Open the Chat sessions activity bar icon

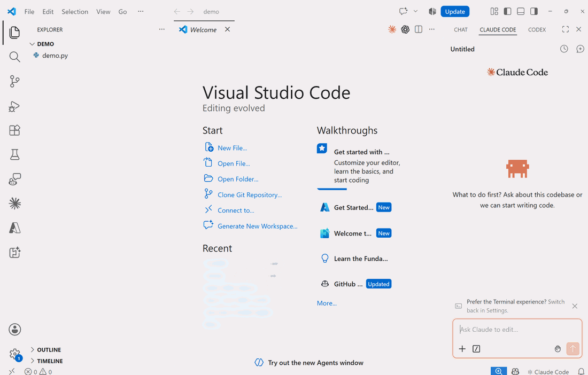14,179
